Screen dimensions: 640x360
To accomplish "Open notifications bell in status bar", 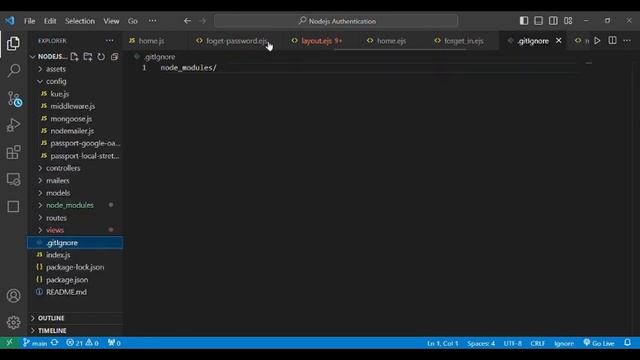I will click(x=628, y=343).
